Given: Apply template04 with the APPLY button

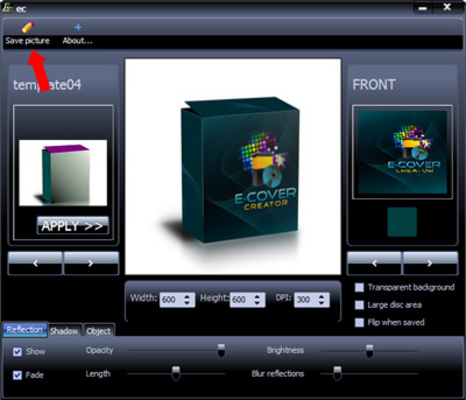Looking at the screenshot, I should click(73, 226).
